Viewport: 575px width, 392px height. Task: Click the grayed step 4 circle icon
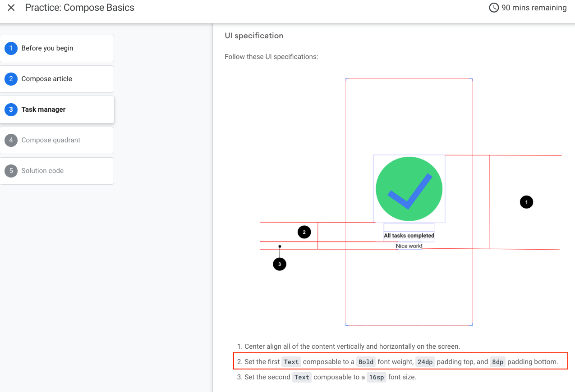(11, 140)
